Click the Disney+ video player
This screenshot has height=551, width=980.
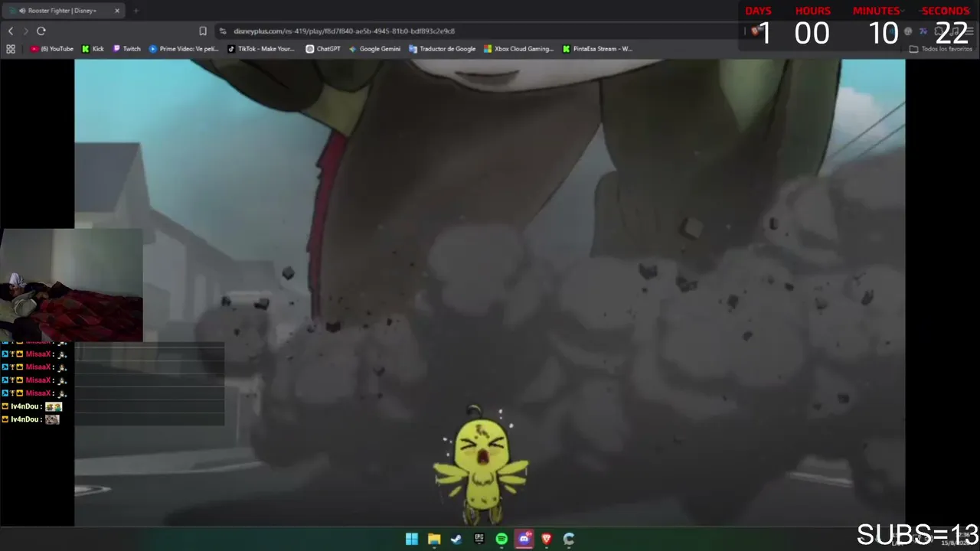click(490, 292)
